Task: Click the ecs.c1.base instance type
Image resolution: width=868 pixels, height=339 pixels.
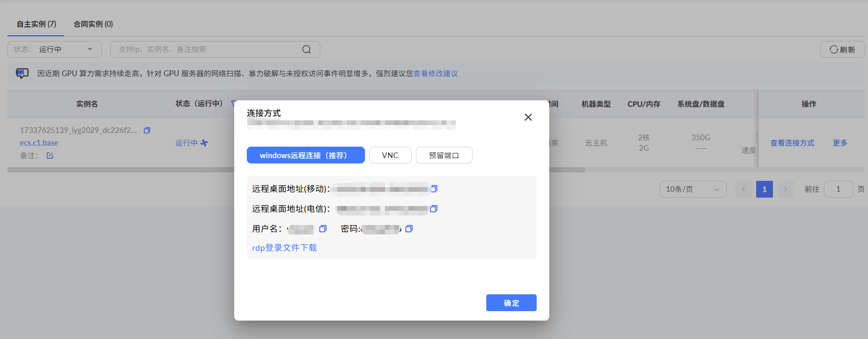Action: pos(39,143)
